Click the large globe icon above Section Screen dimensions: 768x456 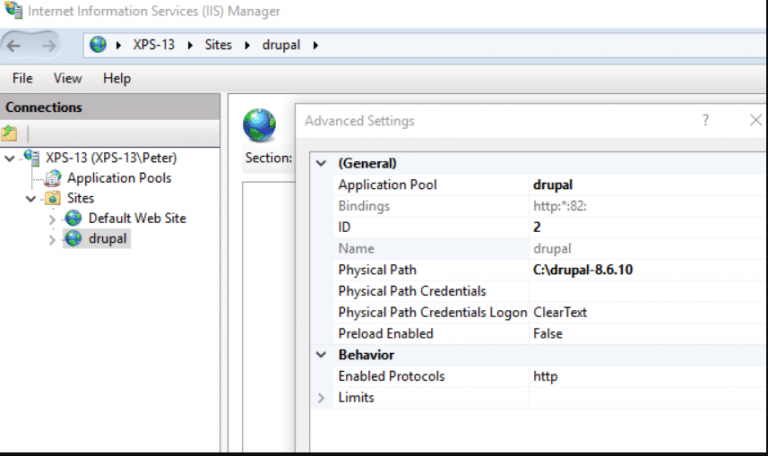pos(260,125)
